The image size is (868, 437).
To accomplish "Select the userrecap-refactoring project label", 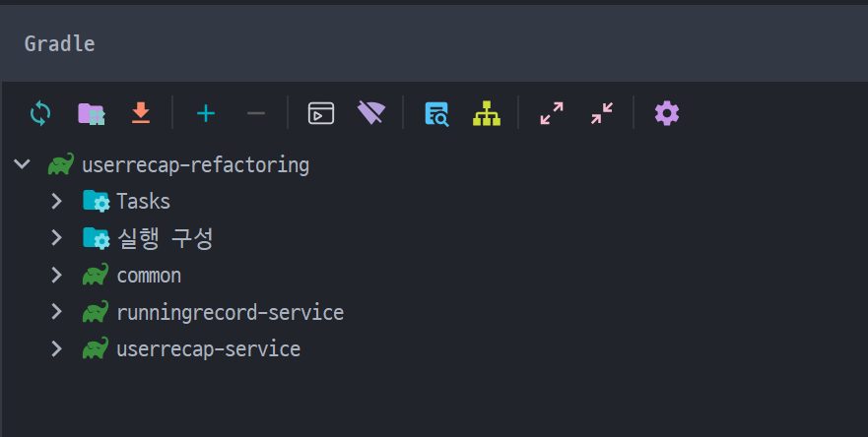I will [x=196, y=164].
